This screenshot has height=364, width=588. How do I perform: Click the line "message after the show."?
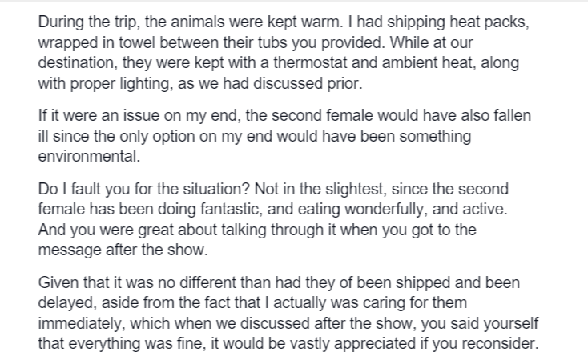pos(123,250)
